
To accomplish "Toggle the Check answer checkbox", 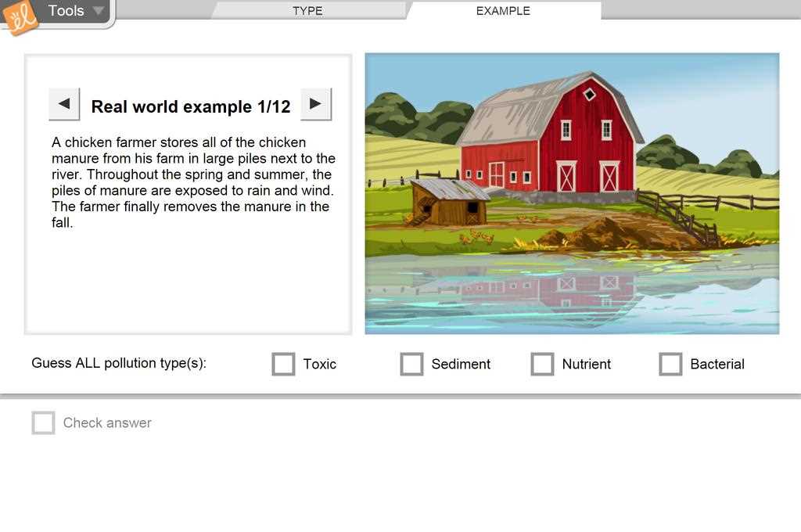I will pyautogui.click(x=44, y=422).
